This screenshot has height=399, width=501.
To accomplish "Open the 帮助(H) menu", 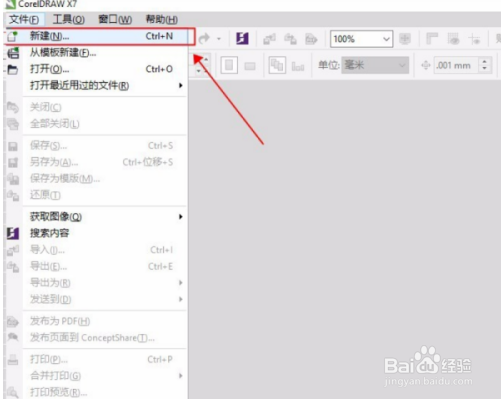I will (162, 19).
